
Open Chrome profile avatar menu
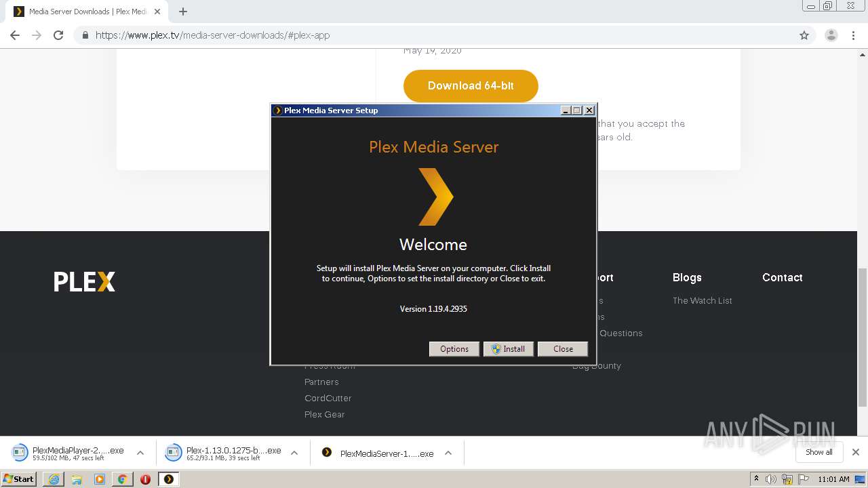[x=831, y=35]
